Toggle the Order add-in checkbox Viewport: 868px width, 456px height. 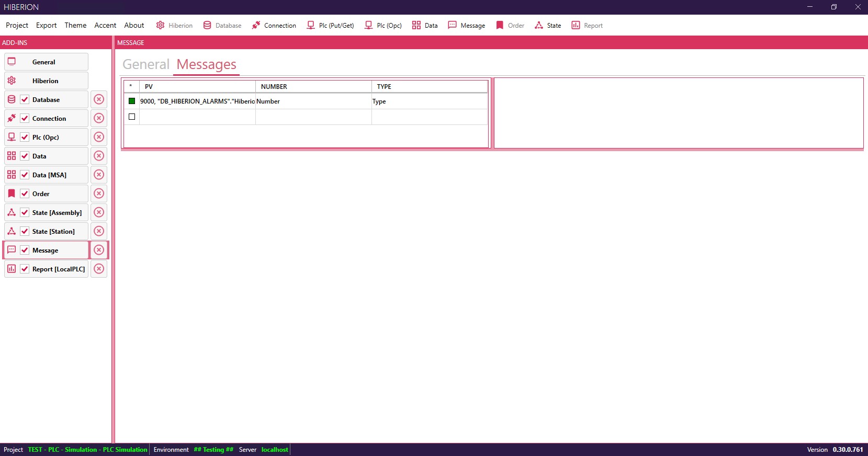[x=25, y=193]
